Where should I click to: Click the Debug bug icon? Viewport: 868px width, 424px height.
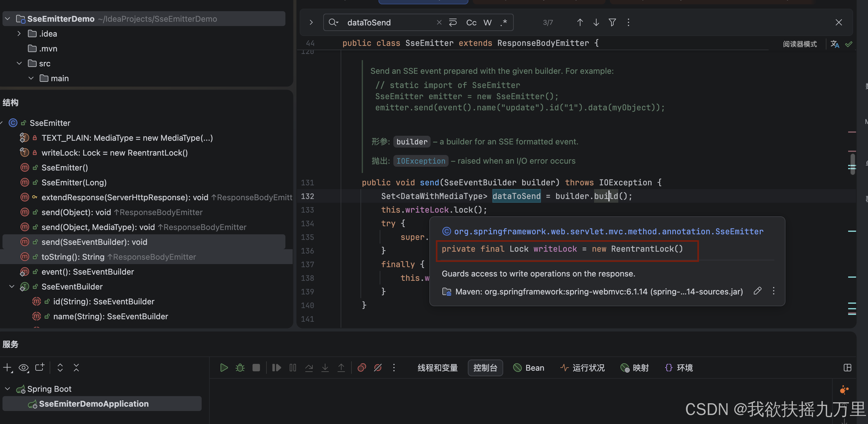(x=240, y=367)
